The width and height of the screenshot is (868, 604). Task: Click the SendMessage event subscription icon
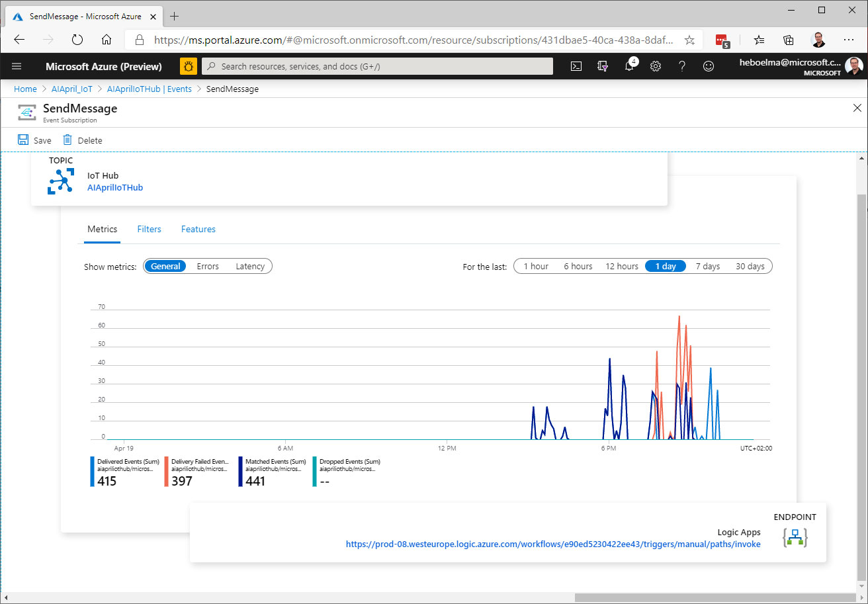[x=26, y=112]
